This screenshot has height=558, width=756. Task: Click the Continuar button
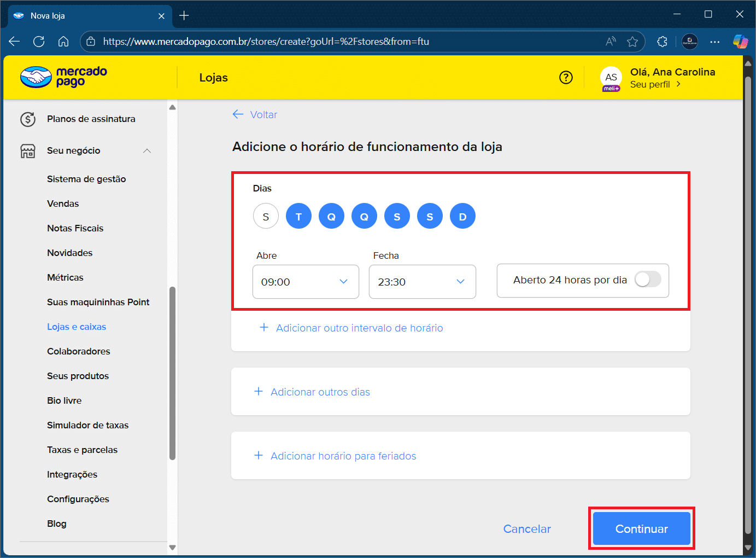tap(641, 528)
